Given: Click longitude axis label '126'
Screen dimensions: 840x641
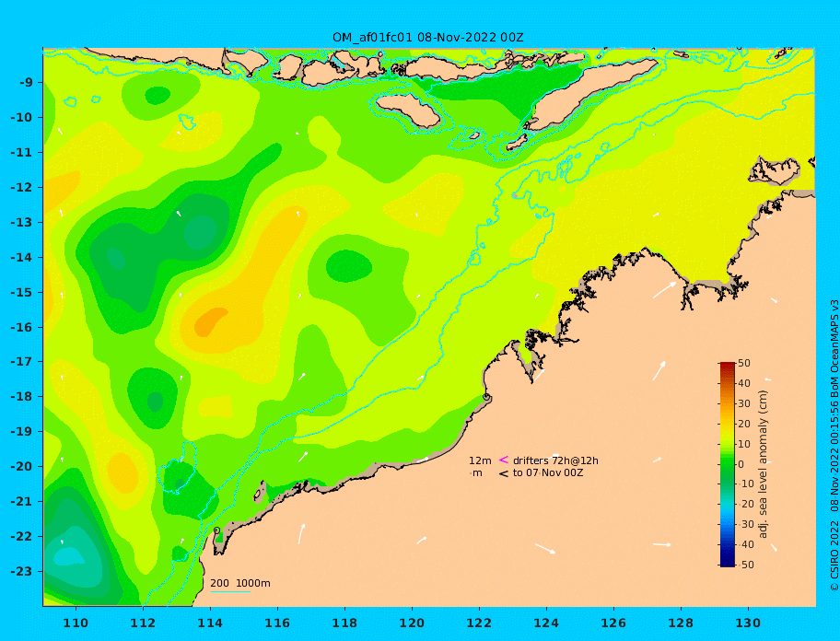Looking at the screenshot, I should tap(613, 624).
